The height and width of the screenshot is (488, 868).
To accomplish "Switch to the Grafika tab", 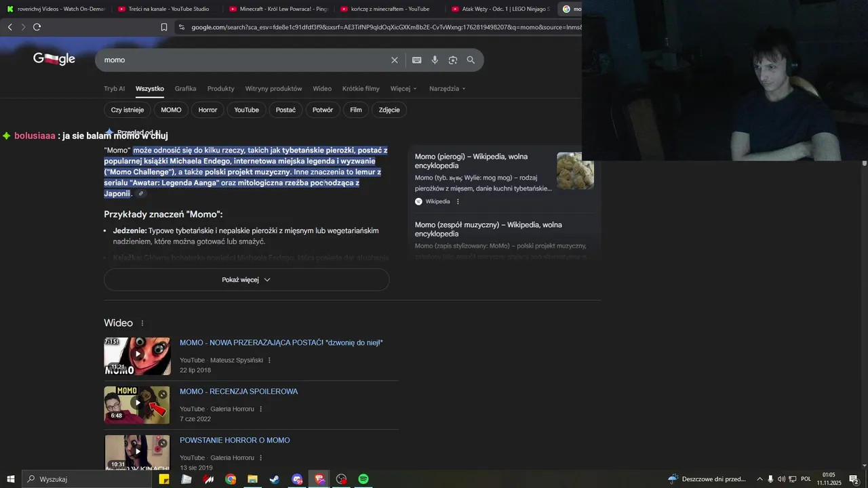I will [x=185, y=89].
